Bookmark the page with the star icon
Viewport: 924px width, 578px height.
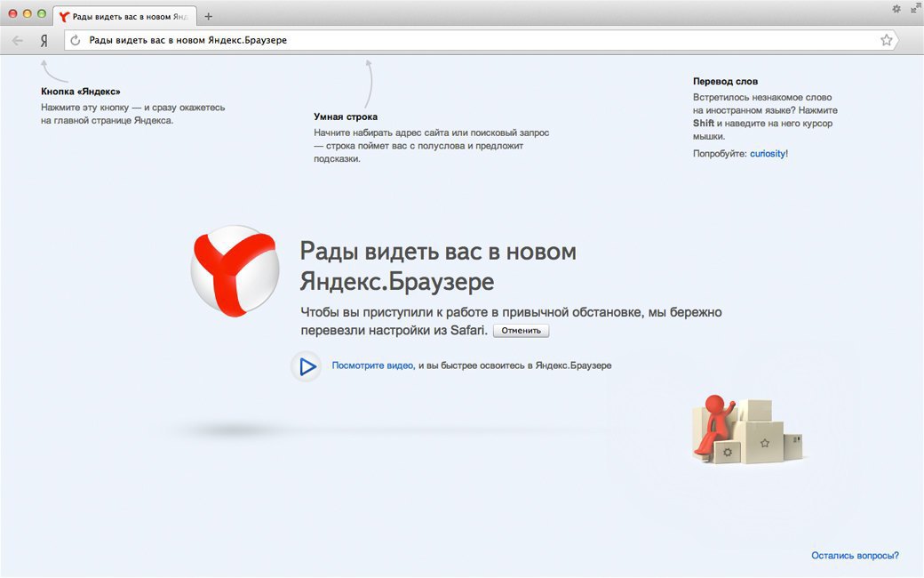(x=887, y=40)
